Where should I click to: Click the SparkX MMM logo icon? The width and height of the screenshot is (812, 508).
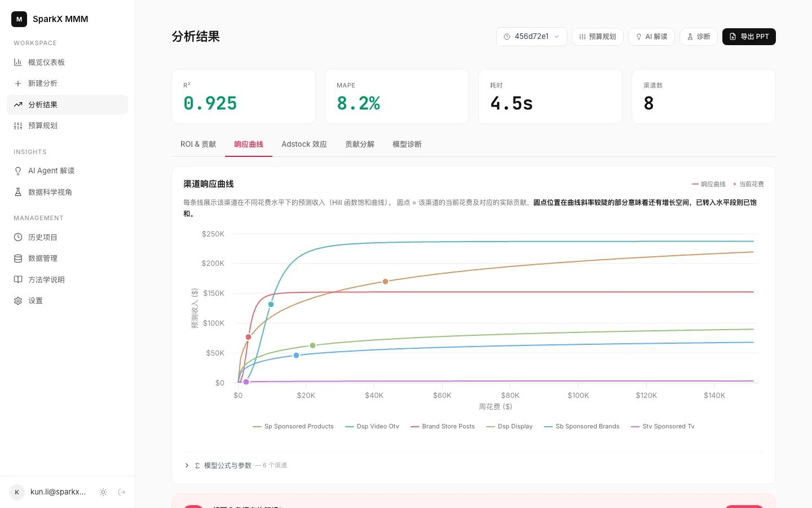pos(19,19)
